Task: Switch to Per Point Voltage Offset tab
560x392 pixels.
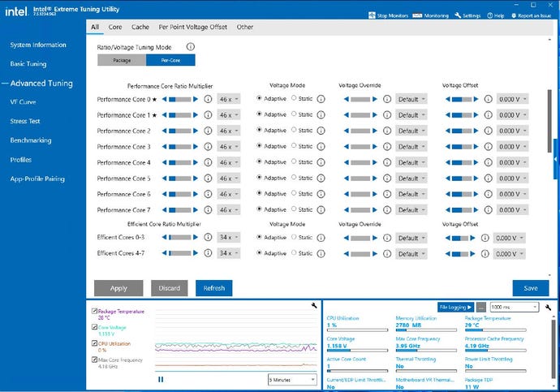Action: click(x=193, y=27)
